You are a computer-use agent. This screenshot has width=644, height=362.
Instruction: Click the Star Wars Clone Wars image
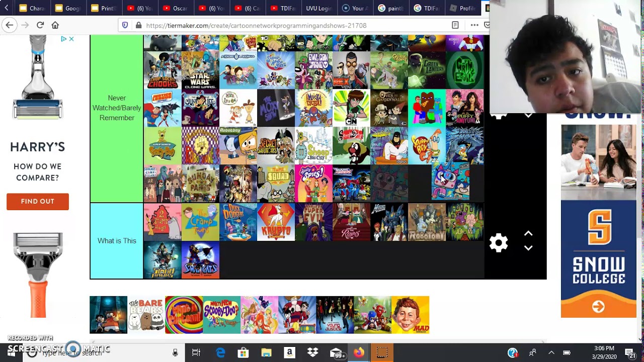point(200,70)
